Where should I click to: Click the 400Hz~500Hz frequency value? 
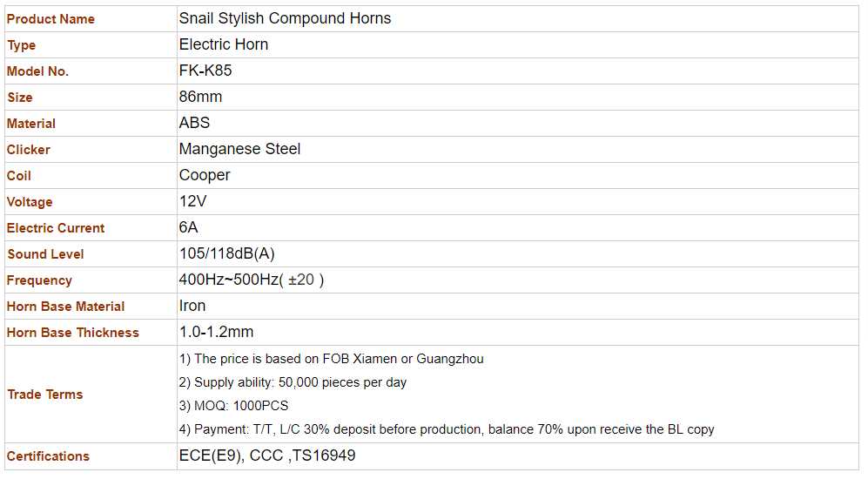(251, 280)
